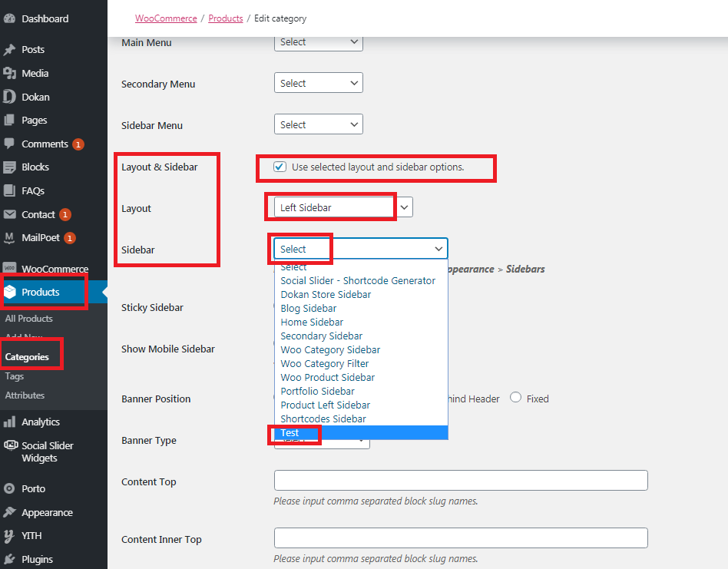The width and height of the screenshot is (728, 569).
Task: Choose Home Sidebar option
Action: point(361,322)
